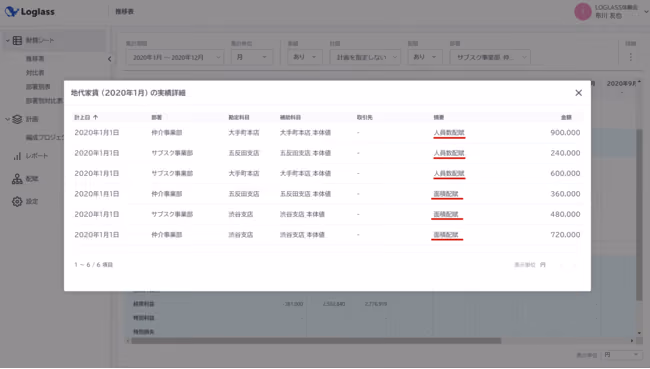
Task: Close the 地代家賃 details dialog
Action: click(578, 93)
